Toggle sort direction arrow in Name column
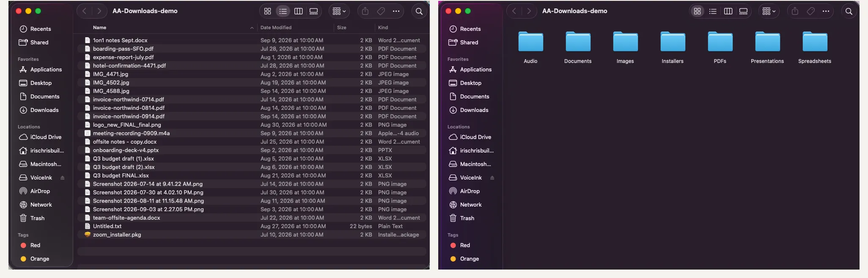Viewport: 868px width, 278px height. click(252, 28)
